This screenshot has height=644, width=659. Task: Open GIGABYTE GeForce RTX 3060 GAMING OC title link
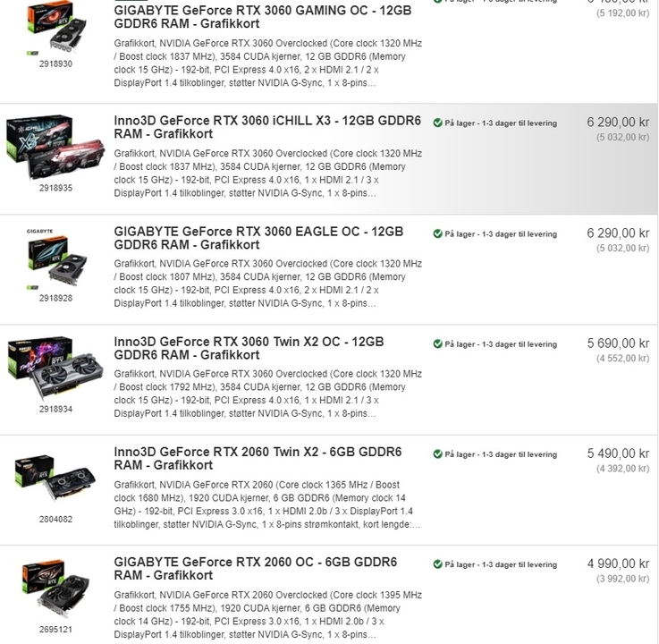pos(263,17)
